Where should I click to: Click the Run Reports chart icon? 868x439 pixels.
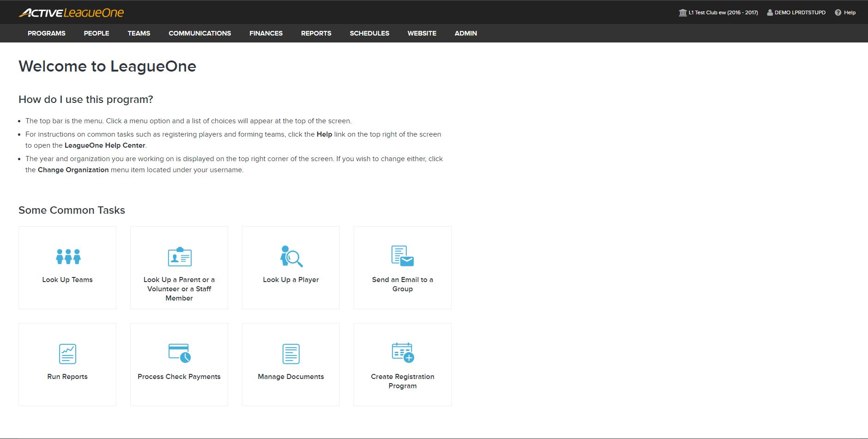(x=68, y=354)
